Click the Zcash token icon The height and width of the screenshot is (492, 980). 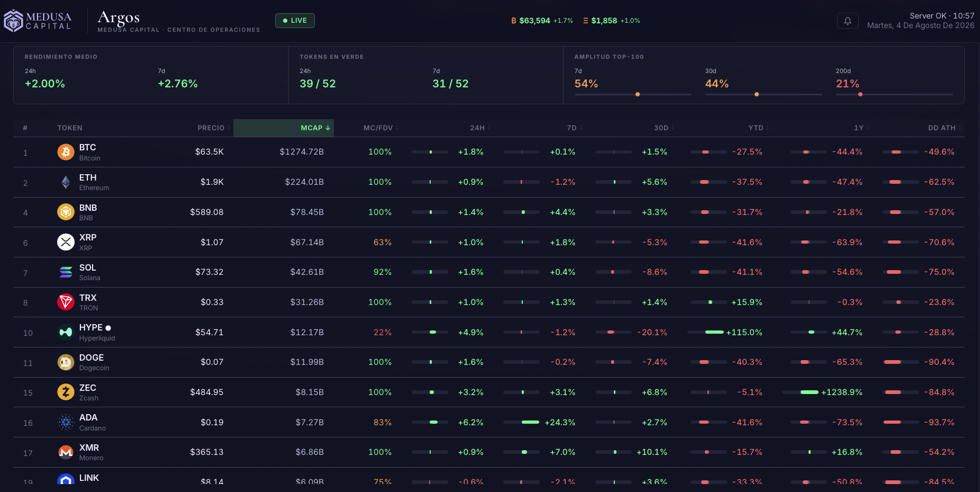66,392
